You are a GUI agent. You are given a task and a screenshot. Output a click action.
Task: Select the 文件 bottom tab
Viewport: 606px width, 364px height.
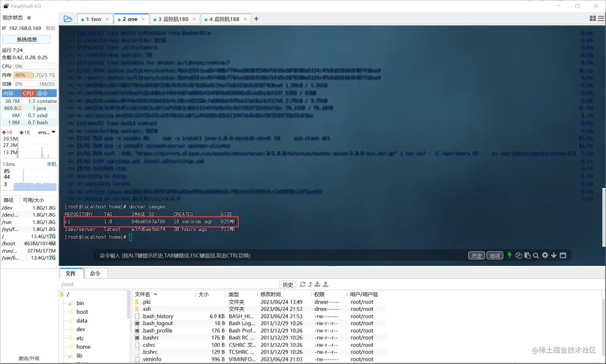pyautogui.click(x=71, y=274)
